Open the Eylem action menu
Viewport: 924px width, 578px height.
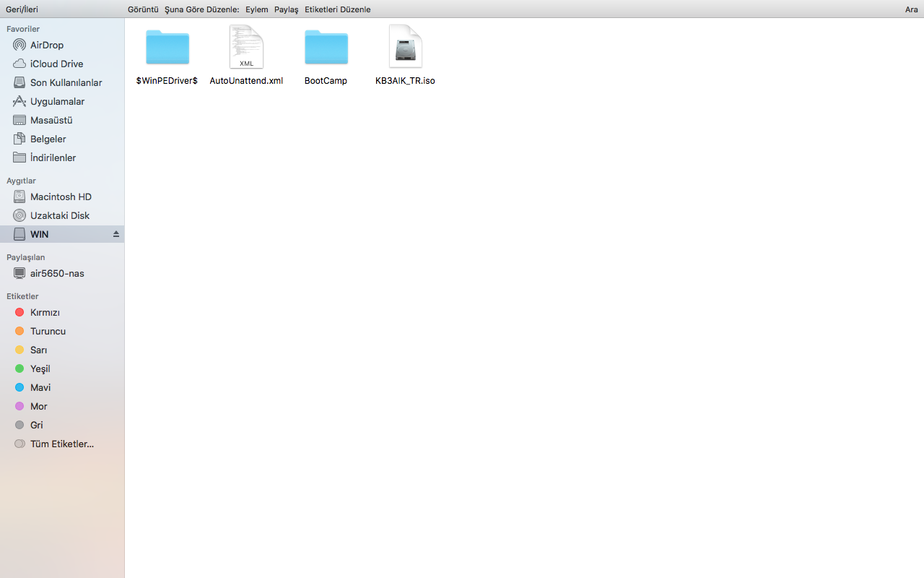tap(257, 9)
